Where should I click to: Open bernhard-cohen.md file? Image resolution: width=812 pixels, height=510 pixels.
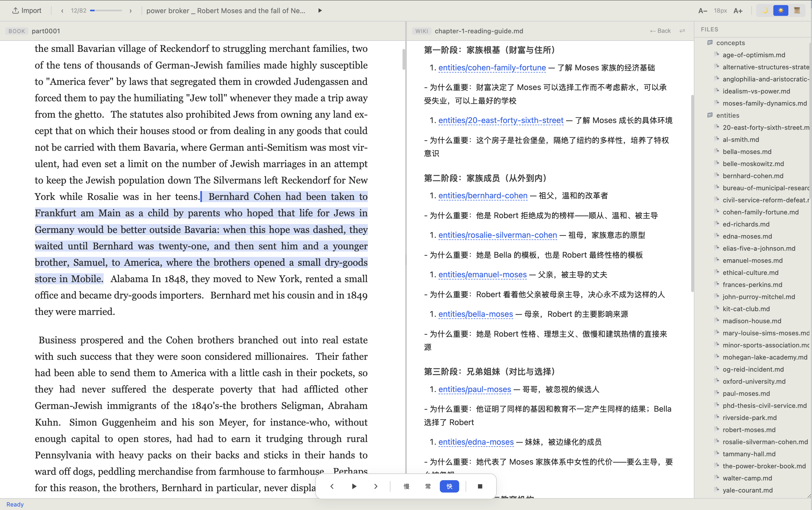pos(753,176)
